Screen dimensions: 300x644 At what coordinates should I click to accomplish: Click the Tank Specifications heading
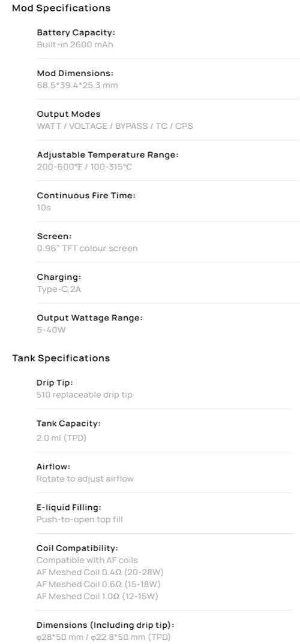pyautogui.click(x=61, y=358)
